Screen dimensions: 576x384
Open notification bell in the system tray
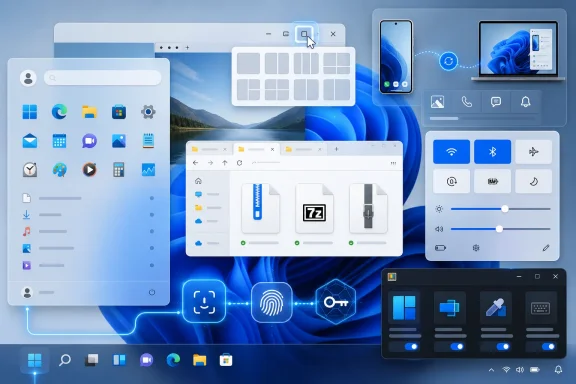click(558, 370)
